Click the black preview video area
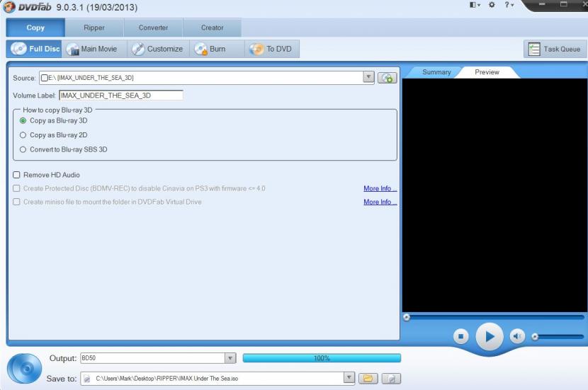The width and height of the screenshot is (588, 390). pos(495,195)
